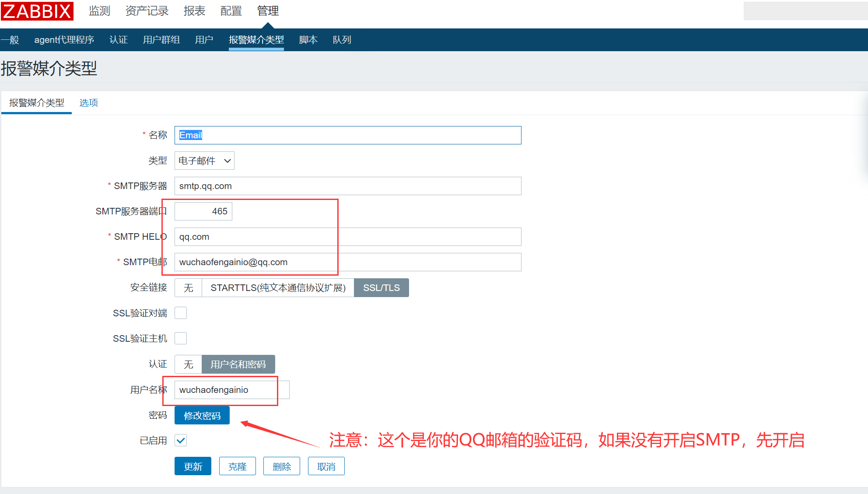Click the SMTP电邮 address field
This screenshot has width=868, height=494.
pyautogui.click(x=348, y=262)
